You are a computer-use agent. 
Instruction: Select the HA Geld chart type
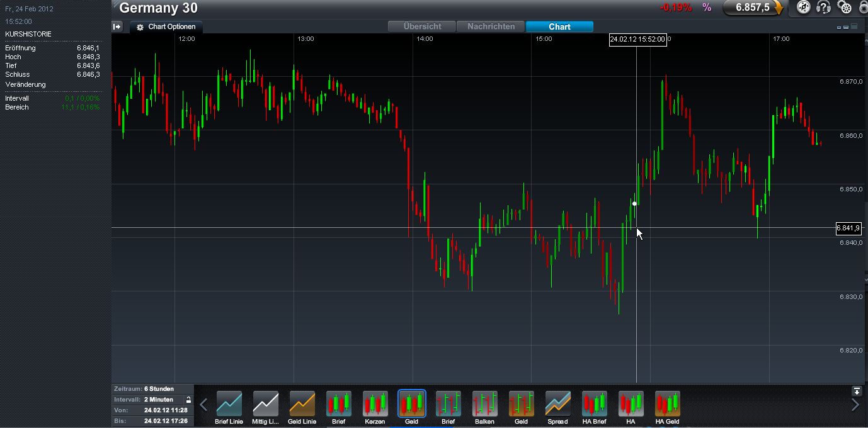667,404
